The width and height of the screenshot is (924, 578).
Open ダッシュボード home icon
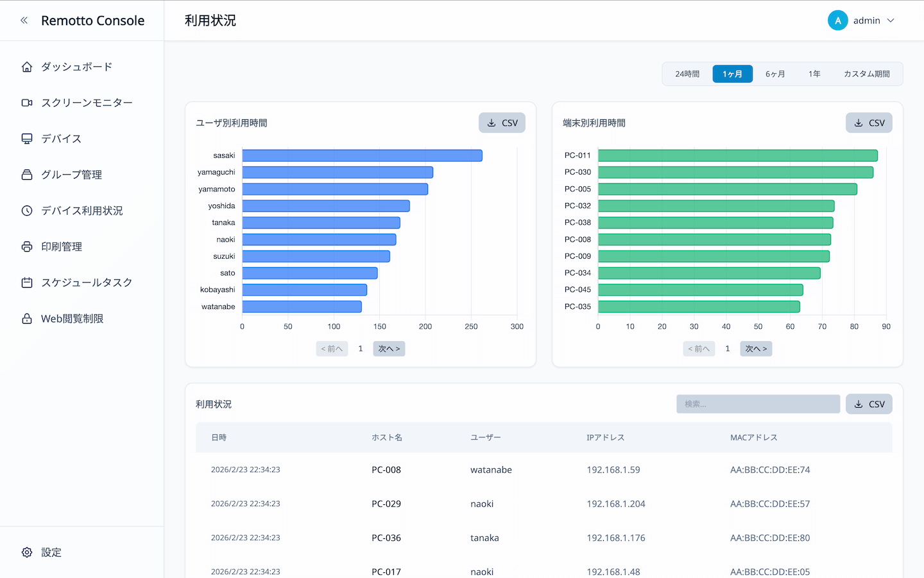27,67
